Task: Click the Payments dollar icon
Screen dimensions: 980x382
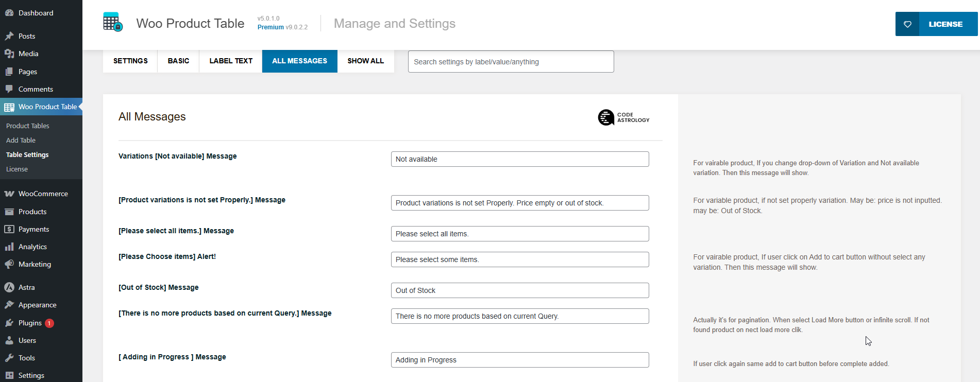Action: tap(9, 229)
